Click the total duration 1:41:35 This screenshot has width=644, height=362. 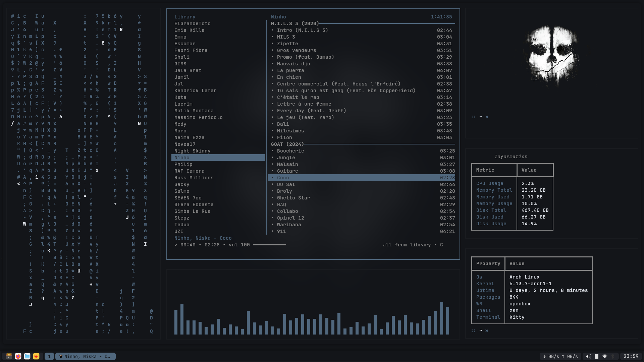tap(441, 17)
